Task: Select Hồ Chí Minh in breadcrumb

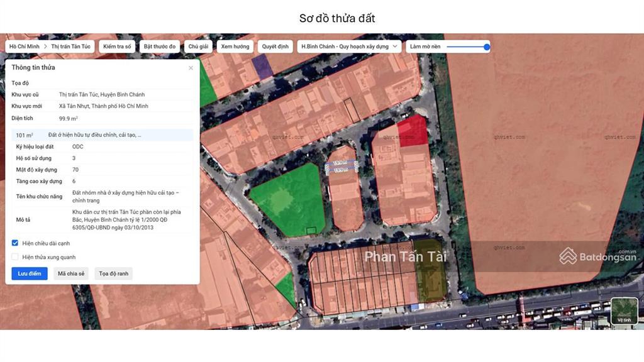Action: point(25,47)
